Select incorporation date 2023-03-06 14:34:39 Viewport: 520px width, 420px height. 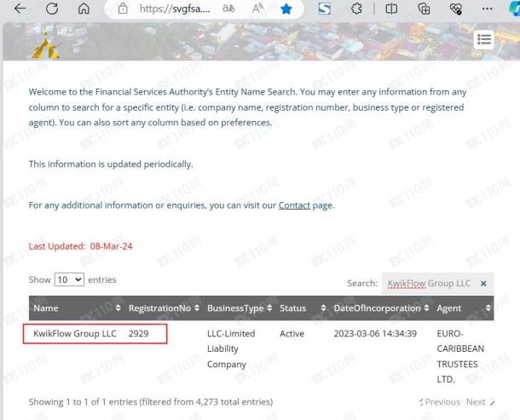pos(375,333)
